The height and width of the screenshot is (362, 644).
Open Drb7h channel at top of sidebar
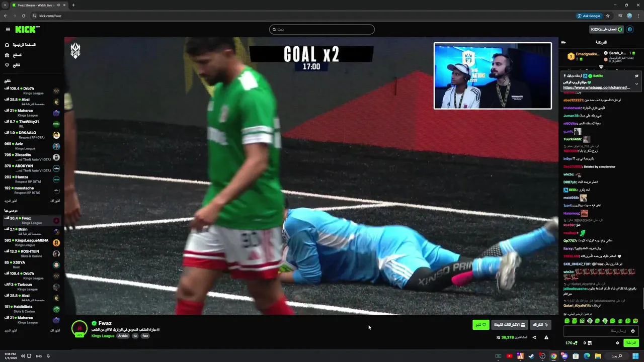[31, 90]
